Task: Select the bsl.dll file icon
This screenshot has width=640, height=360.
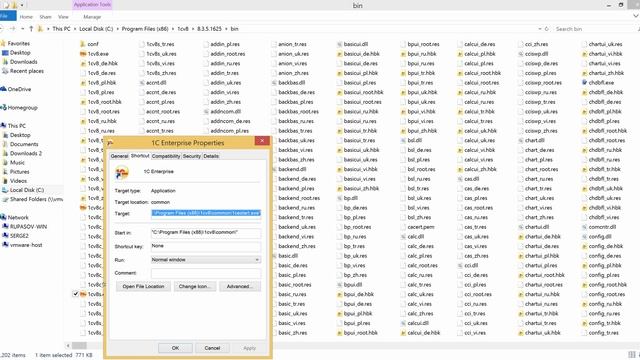Action: pos(403,140)
